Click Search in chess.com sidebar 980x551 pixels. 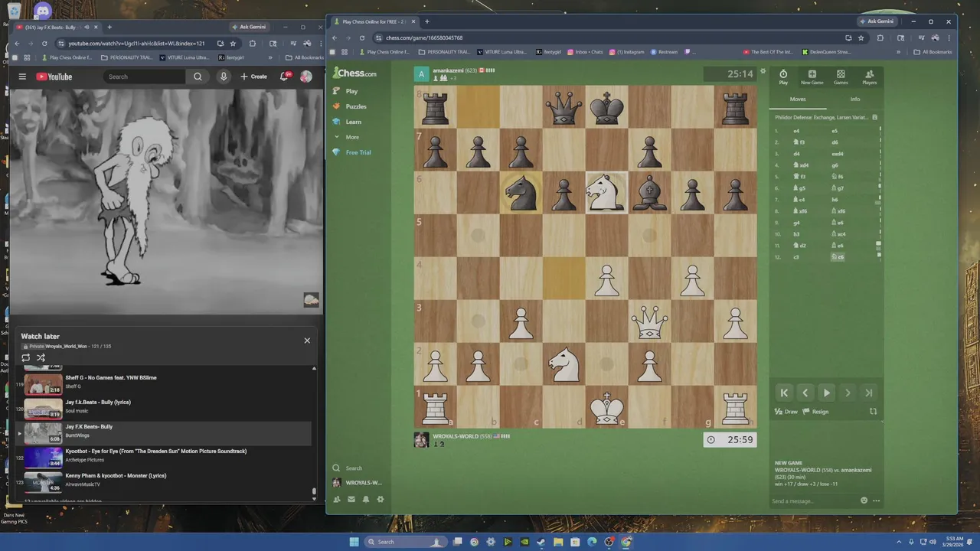tap(347, 468)
